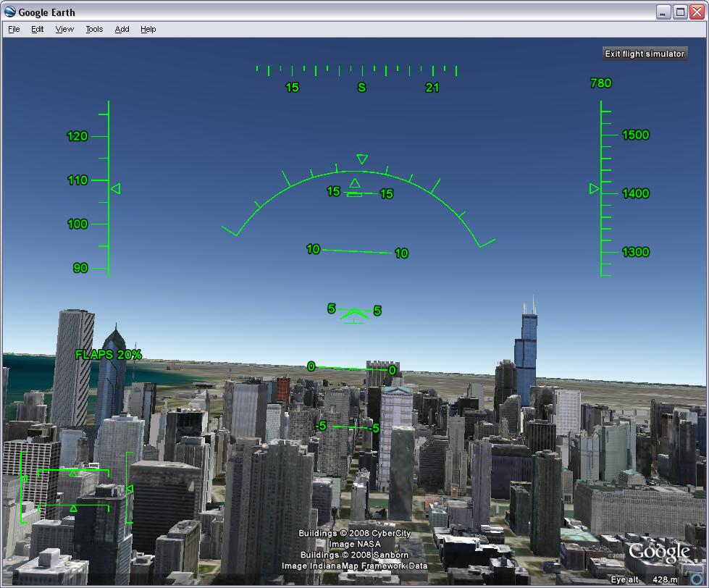Minimize the Google Earth window
Viewport: 709px width, 588px height.
tap(663, 12)
